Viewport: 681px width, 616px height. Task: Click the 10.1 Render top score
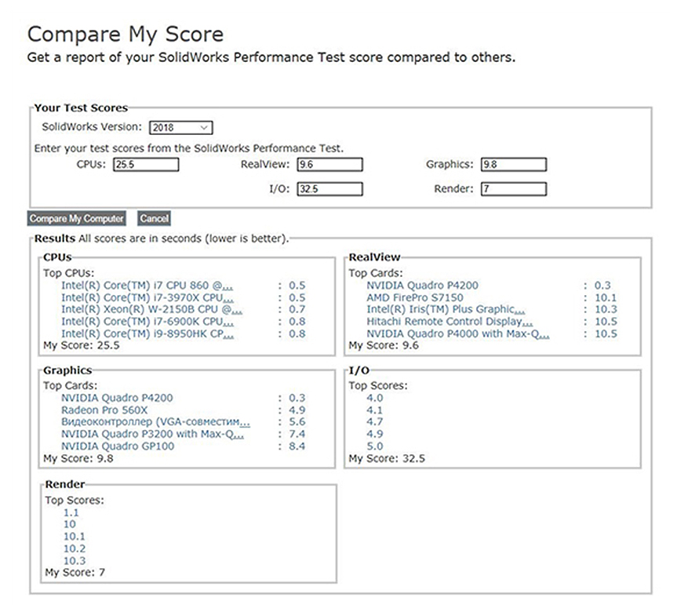pos(75,537)
